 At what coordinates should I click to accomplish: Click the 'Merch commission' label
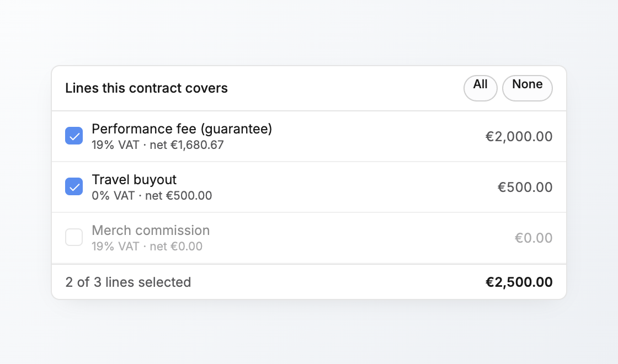coord(151,230)
